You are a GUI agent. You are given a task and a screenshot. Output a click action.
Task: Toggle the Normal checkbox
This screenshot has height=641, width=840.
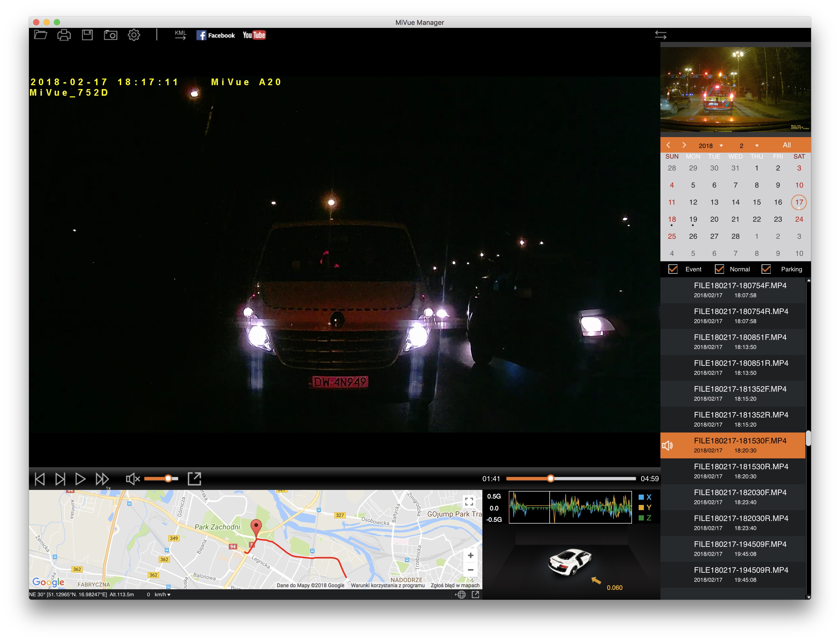tap(719, 269)
